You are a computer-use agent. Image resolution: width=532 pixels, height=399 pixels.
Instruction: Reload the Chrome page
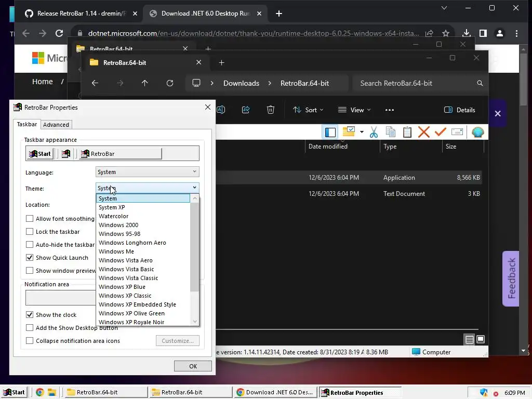[x=59, y=33]
